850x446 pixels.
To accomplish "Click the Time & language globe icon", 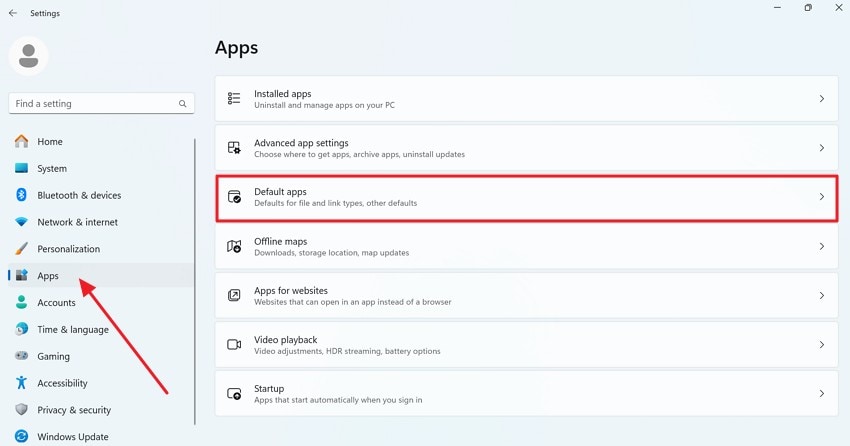I will pyautogui.click(x=22, y=329).
